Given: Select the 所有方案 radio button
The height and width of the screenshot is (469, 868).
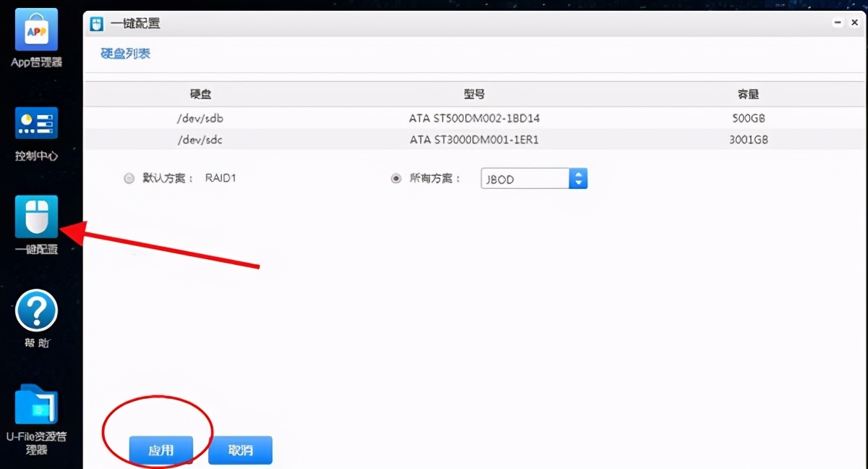Looking at the screenshot, I should click(394, 178).
